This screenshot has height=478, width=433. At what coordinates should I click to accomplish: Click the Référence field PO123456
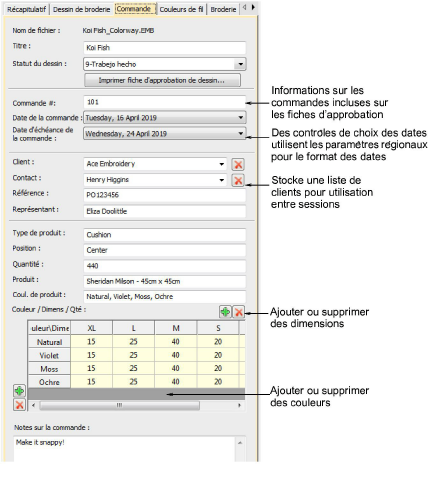coord(165,195)
